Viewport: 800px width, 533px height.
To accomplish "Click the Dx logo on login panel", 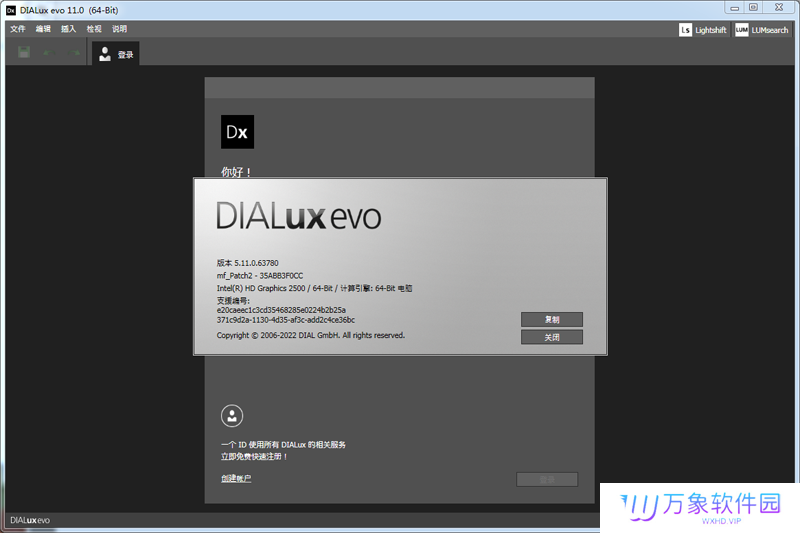I will 237,132.
